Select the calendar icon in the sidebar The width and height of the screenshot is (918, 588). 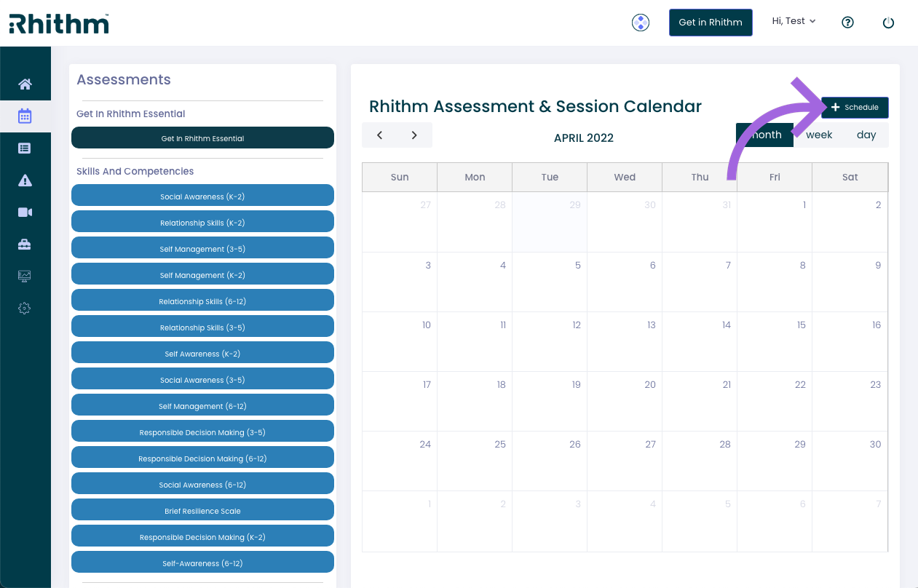click(x=25, y=116)
